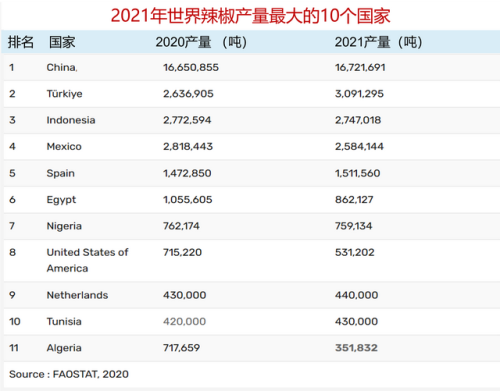Click the red chart title text
This screenshot has height=391, width=500.
pos(250,16)
